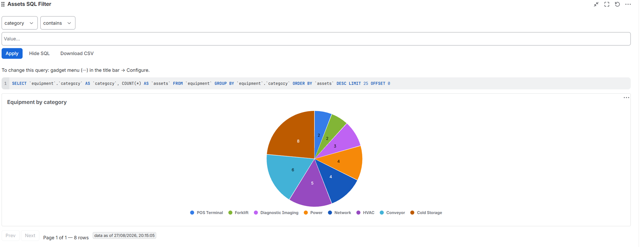Expand the gadget to full screen
The image size is (644, 247).
tap(607, 4)
